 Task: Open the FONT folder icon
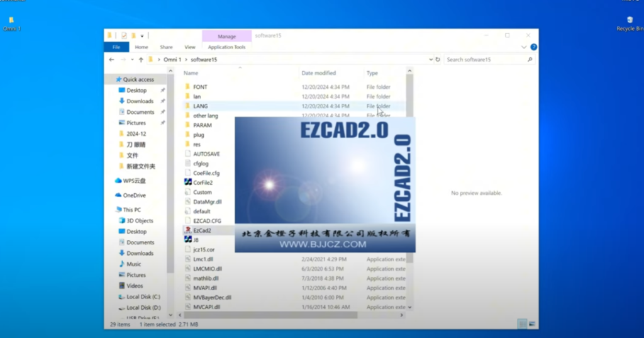187,86
